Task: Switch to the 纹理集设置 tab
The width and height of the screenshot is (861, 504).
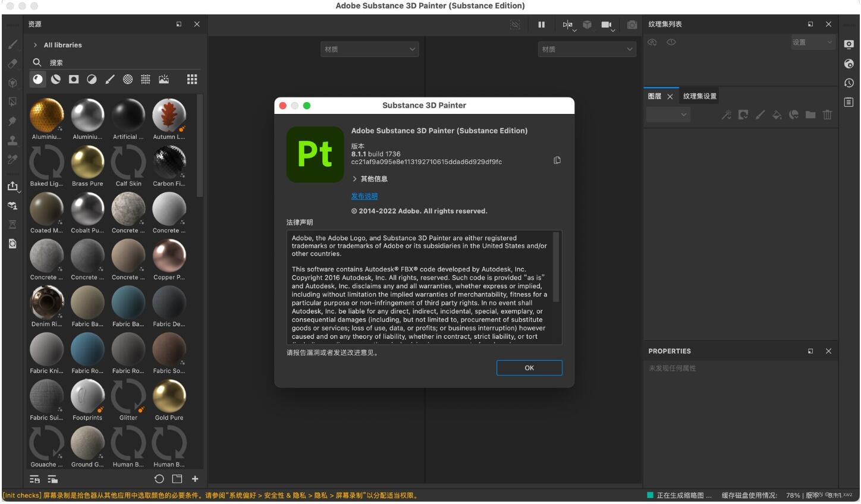Action: pyautogui.click(x=700, y=96)
